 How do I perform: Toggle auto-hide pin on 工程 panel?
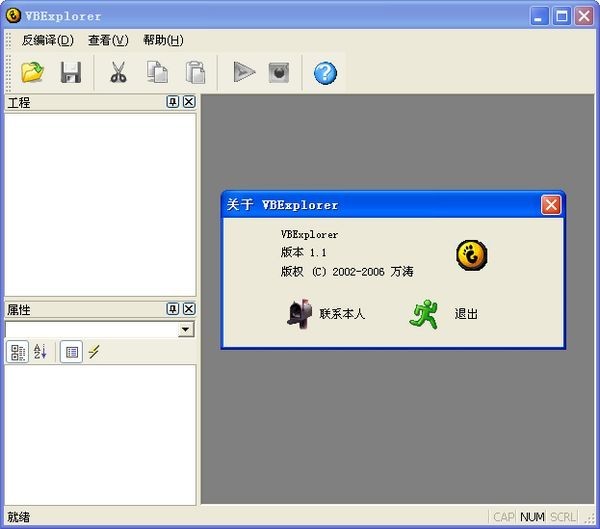pos(173,102)
